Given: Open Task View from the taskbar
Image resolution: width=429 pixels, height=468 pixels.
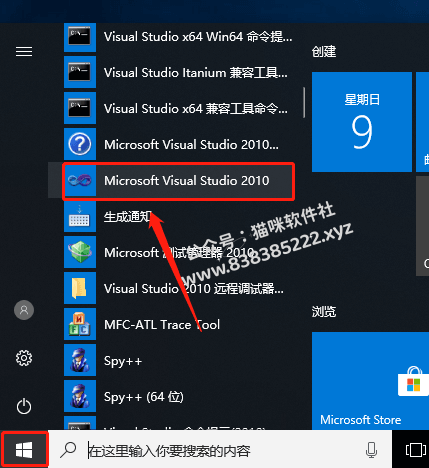Looking at the screenshot, I should [x=415, y=450].
